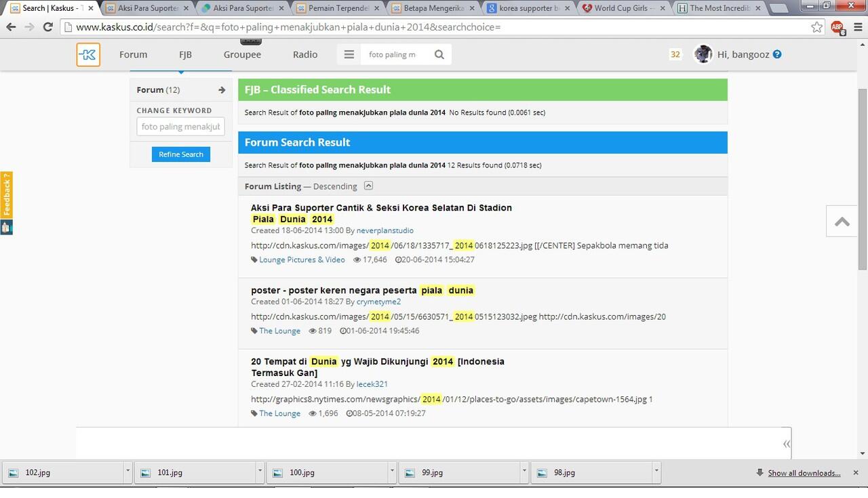Click the bangooz user avatar
Viewport: 868px width, 498px height.
pos(703,54)
